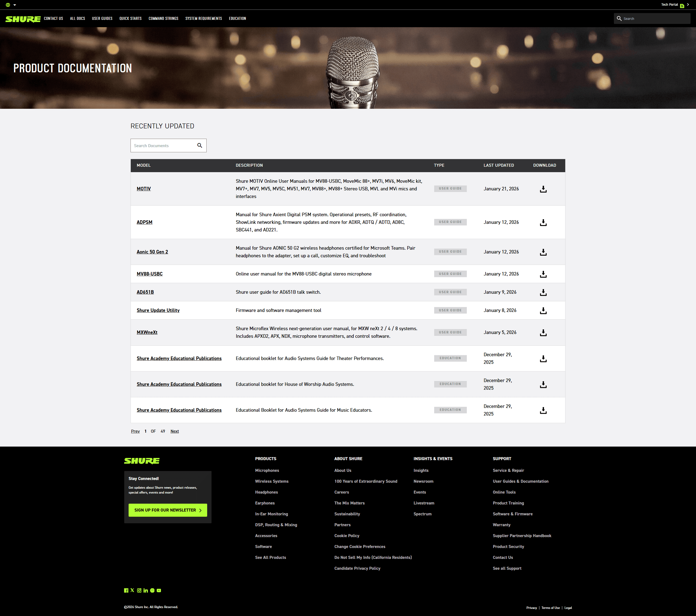Click the Sign Up For Our Newsletter button
Image resolution: width=696 pixels, height=616 pixels.
167,510
